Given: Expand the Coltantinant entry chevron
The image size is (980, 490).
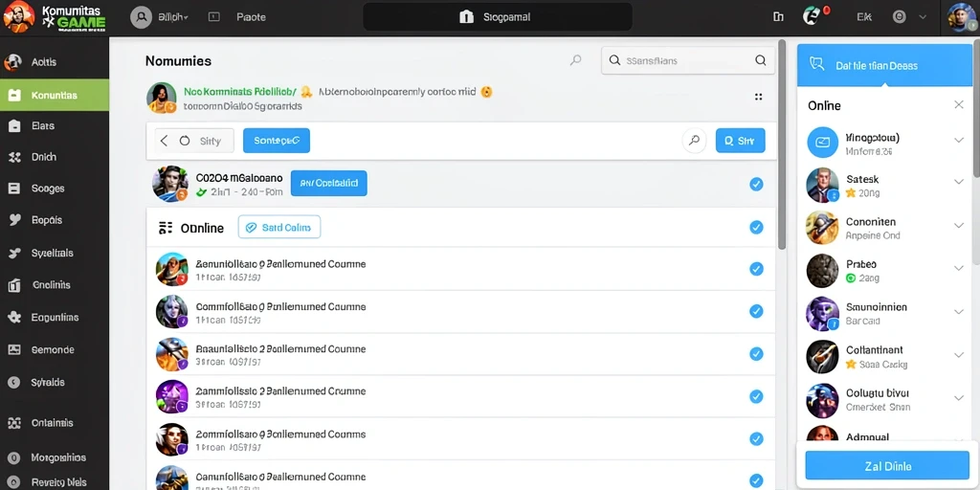Looking at the screenshot, I should (959, 354).
